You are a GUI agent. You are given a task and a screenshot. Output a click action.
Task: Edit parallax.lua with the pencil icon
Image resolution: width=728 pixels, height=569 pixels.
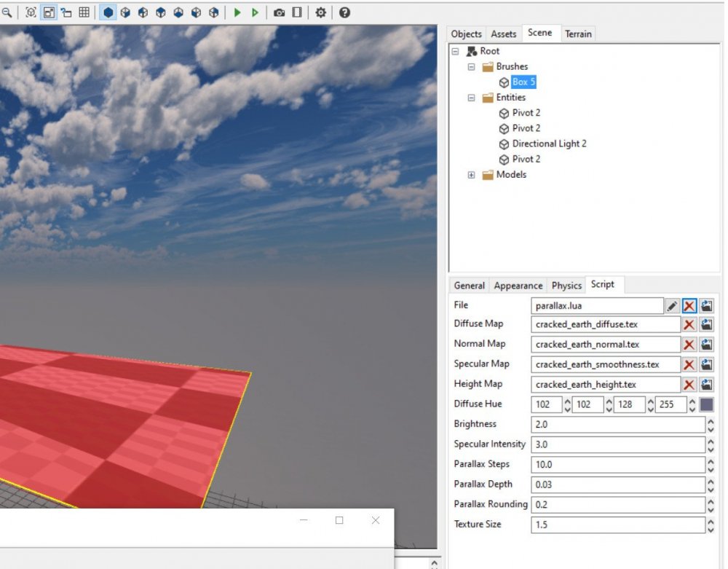coord(673,306)
